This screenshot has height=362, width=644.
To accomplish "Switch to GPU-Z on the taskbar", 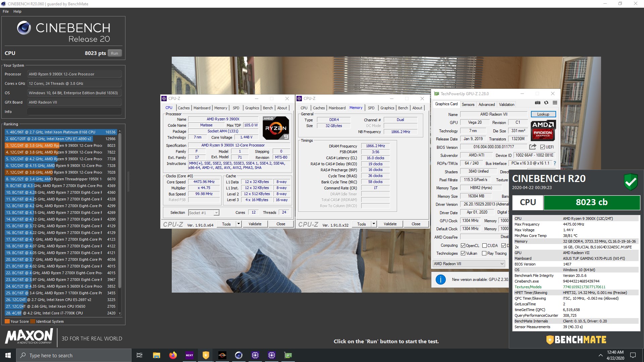I will pos(288,355).
